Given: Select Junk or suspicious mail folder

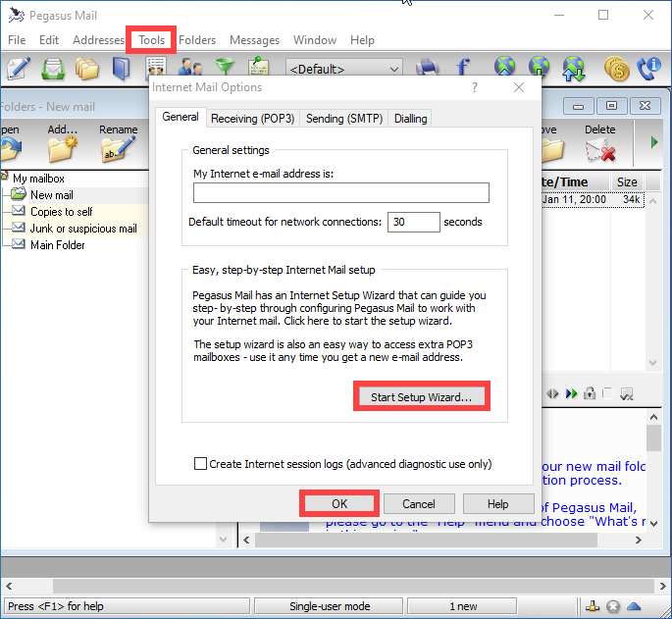Looking at the screenshot, I should (x=83, y=229).
